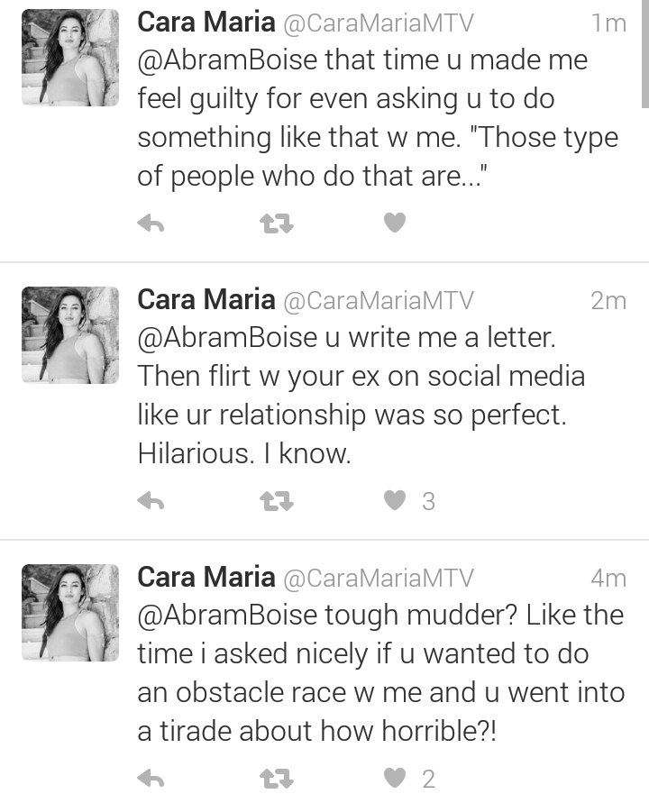Open Cara Maria's avatar in the 4m tweet
Image resolution: width=649 pixels, height=812 pixels.
[x=70, y=613]
